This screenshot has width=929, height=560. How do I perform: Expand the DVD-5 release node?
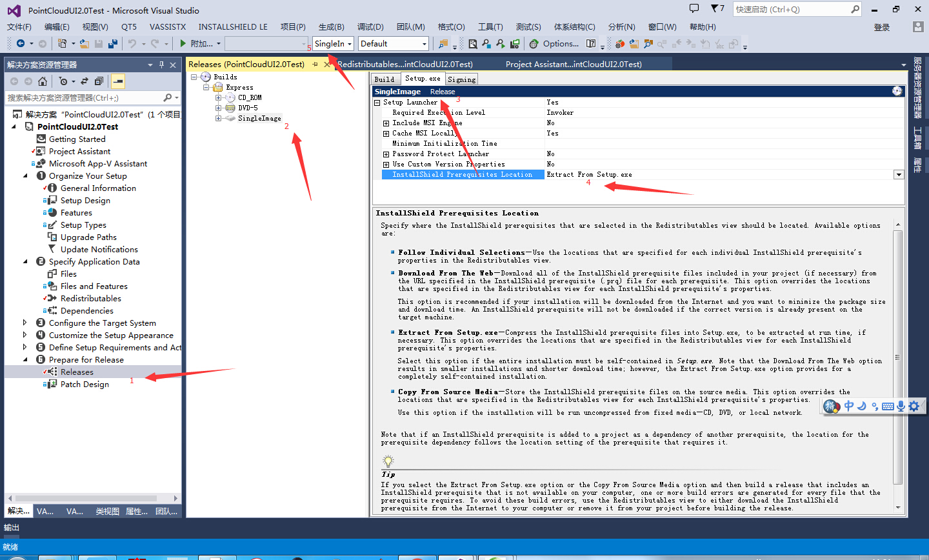[x=218, y=108]
